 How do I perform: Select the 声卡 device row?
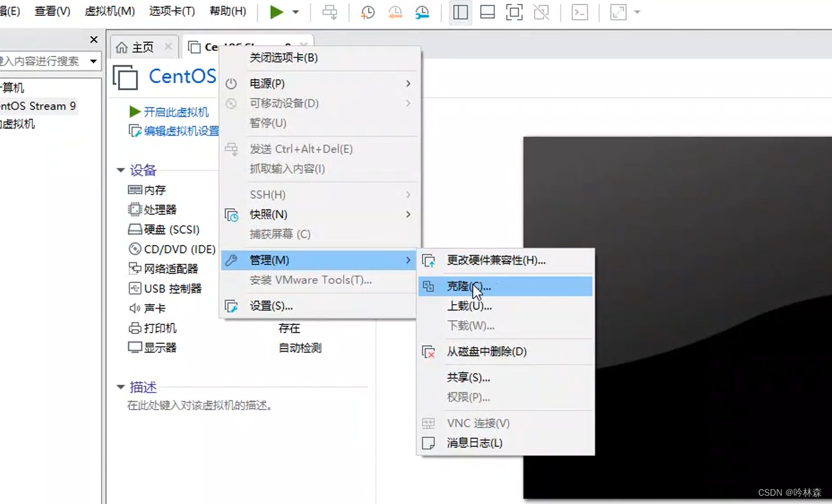(x=147, y=308)
